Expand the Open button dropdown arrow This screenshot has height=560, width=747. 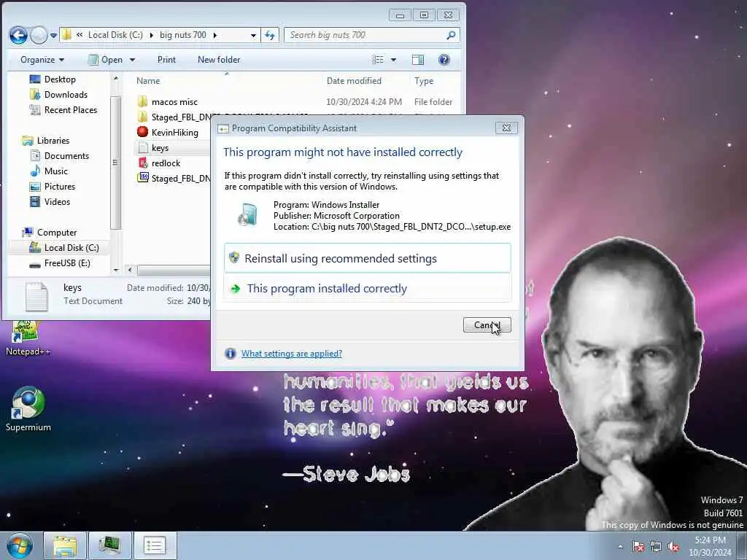tap(132, 60)
